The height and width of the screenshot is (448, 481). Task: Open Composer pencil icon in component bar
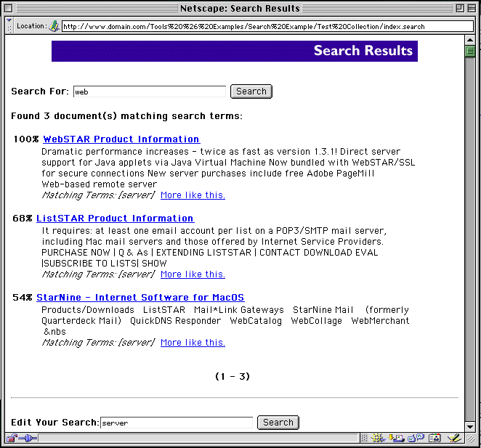point(455,438)
